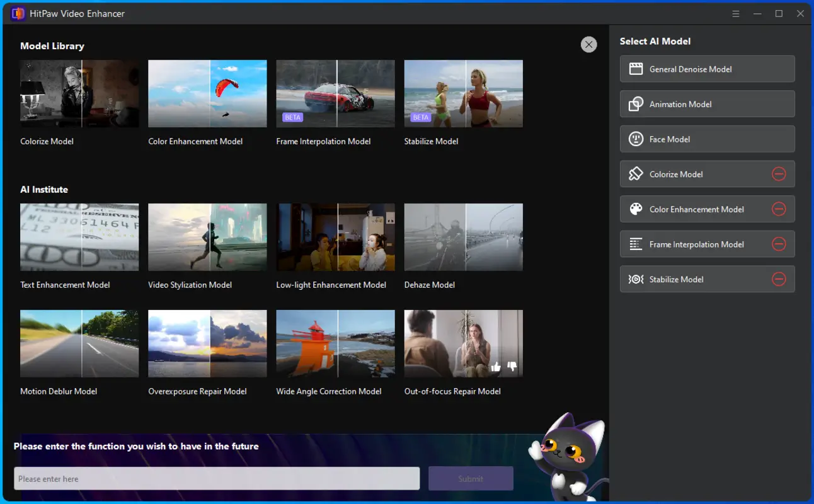Open the Low-light Enhancement Model thumbnail

pyautogui.click(x=335, y=237)
